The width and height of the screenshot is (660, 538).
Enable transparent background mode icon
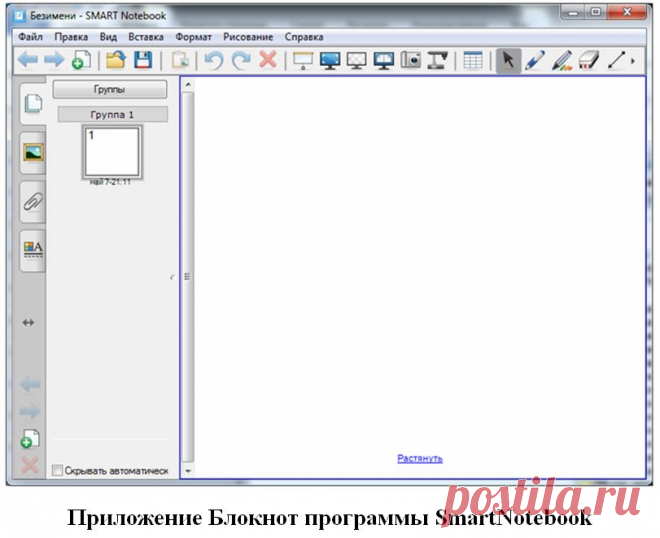click(357, 60)
